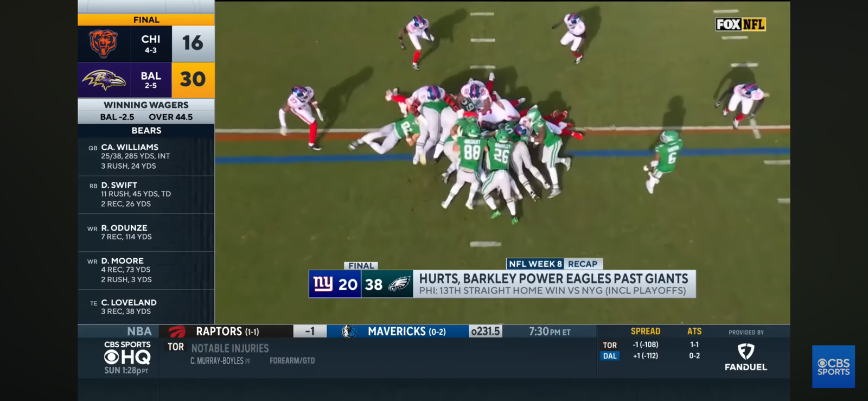Viewport: 868px width, 401px height.
Task: Click the WINNING WAGERS header
Action: point(146,105)
